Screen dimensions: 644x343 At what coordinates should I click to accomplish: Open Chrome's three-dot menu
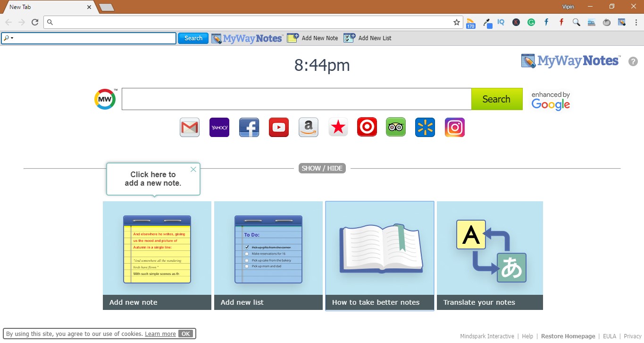click(636, 22)
